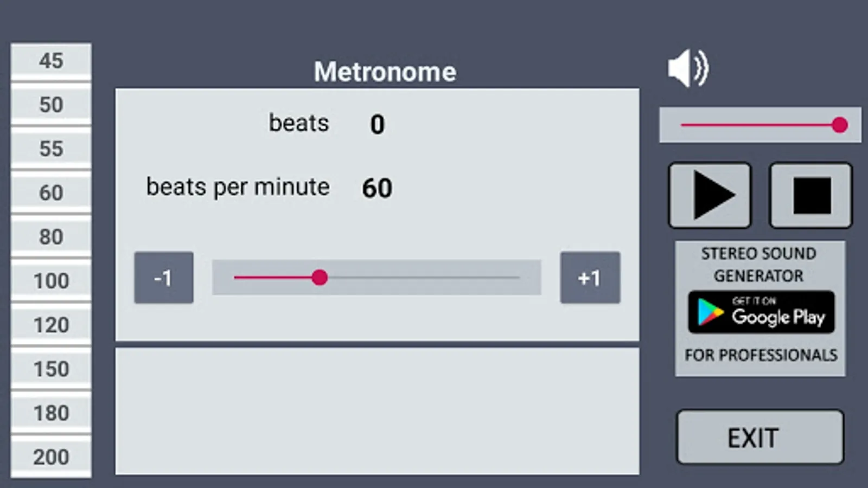This screenshot has width=868, height=488.
Task: Choose the 120 BPM preset
Action: pos(51,325)
